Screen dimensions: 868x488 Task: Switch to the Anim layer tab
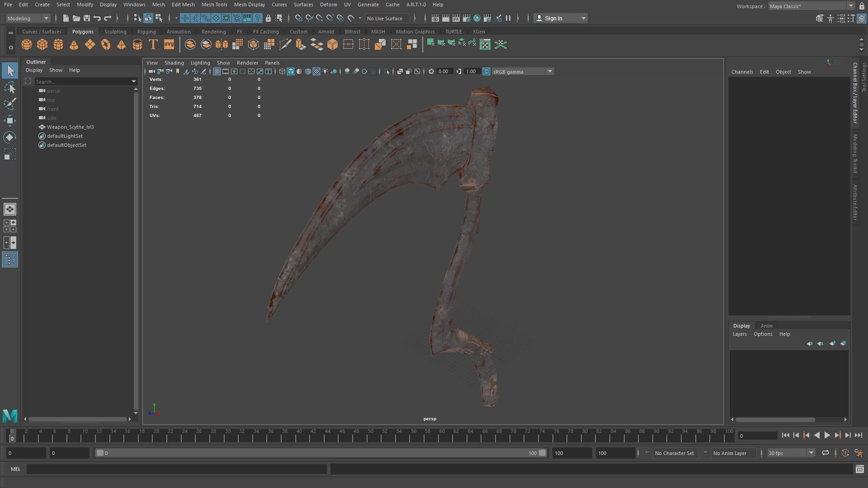point(766,325)
